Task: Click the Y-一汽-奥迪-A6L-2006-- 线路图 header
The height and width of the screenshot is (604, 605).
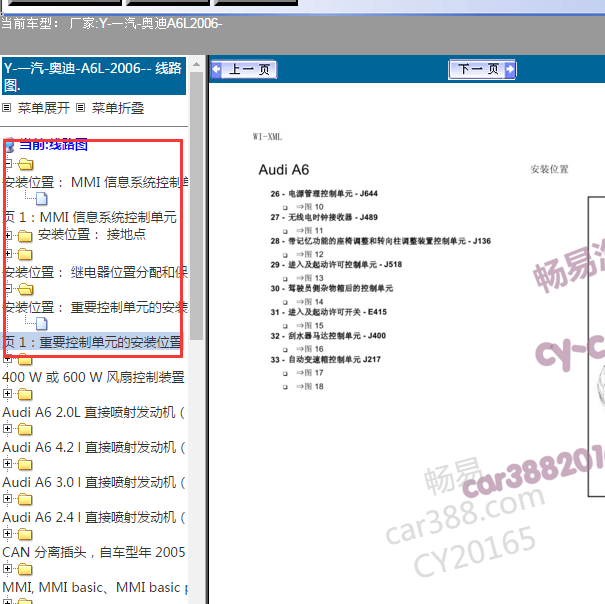Action: click(94, 76)
